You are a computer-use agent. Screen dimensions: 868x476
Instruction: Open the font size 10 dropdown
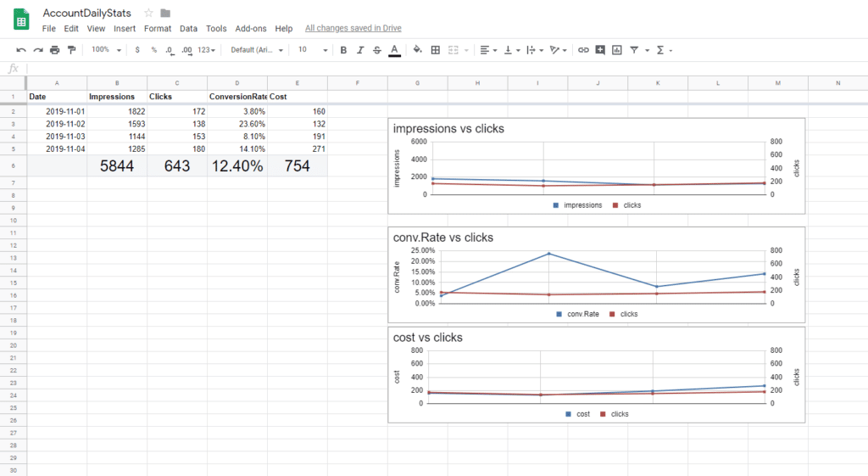pyautogui.click(x=313, y=50)
